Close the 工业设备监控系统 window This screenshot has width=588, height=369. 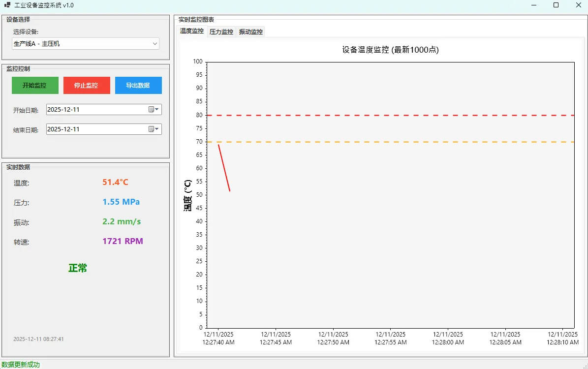point(578,5)
